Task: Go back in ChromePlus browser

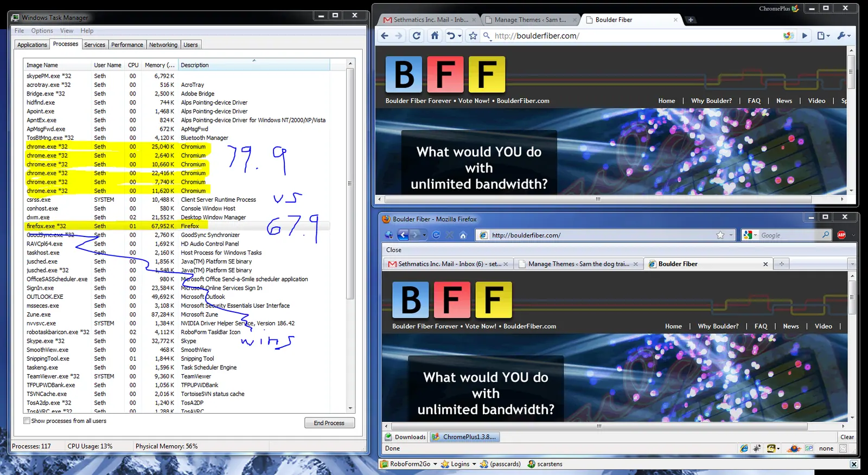Action: [385, 36]
